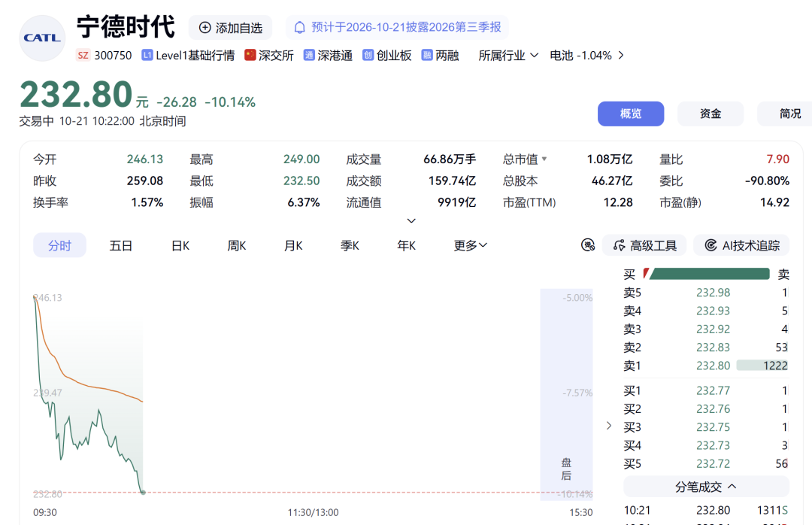812x525 pixels.
Task: Switch to the 概览 tab
Action: point(631,114)
